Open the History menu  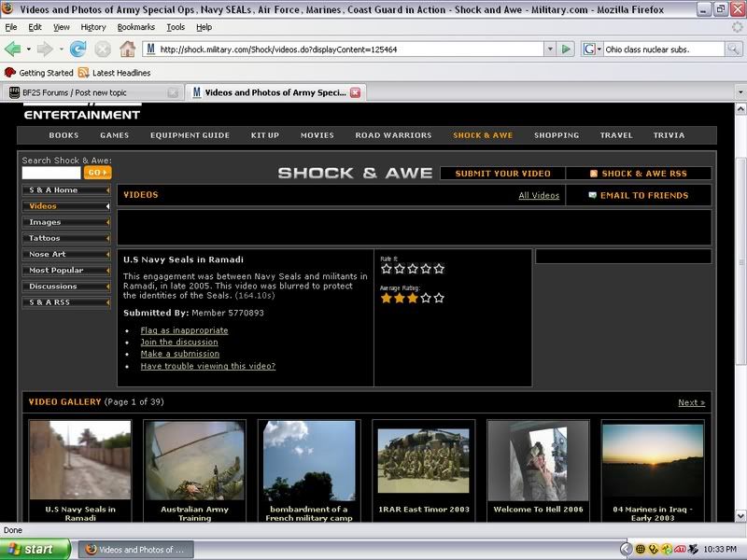coord(93,27)
